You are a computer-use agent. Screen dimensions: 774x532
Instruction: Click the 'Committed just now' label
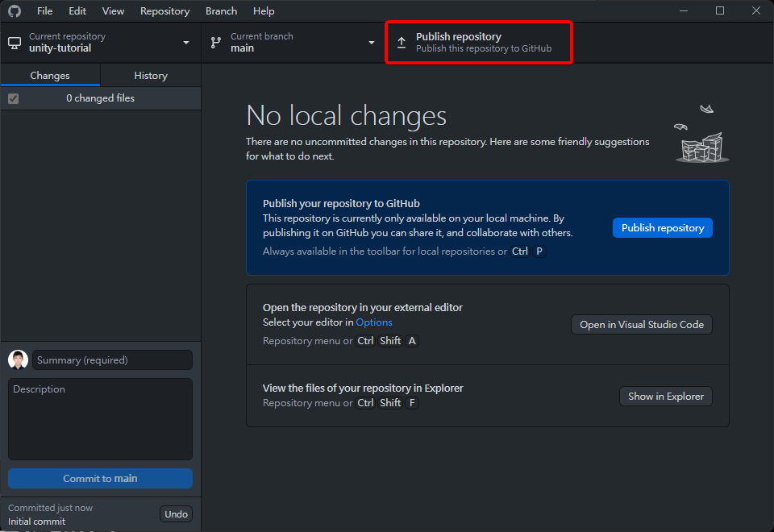pyautogui.click(x=50, y=508)
